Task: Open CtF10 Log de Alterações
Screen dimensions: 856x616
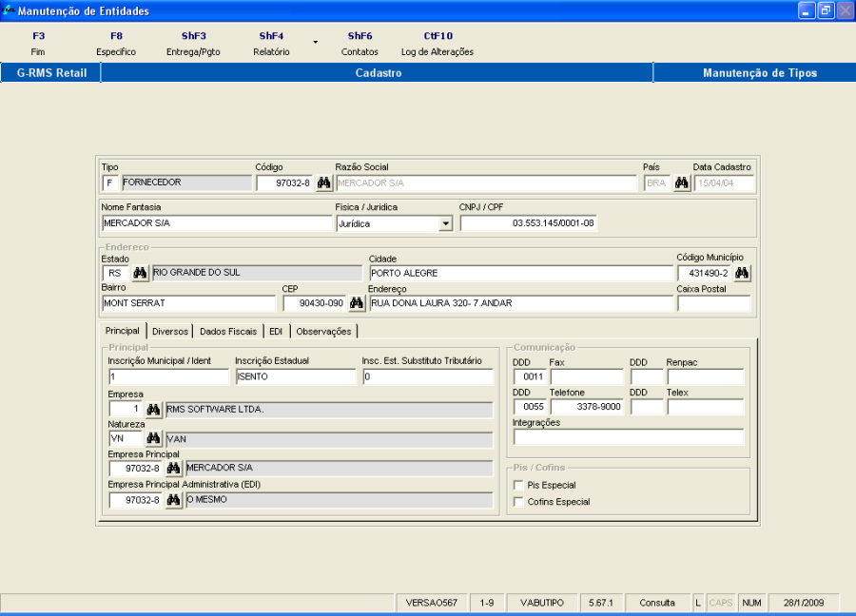Action: 438,44
